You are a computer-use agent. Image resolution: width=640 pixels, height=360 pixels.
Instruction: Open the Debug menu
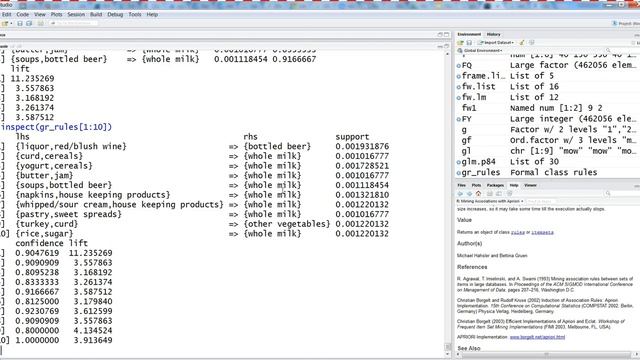point(115,14)
